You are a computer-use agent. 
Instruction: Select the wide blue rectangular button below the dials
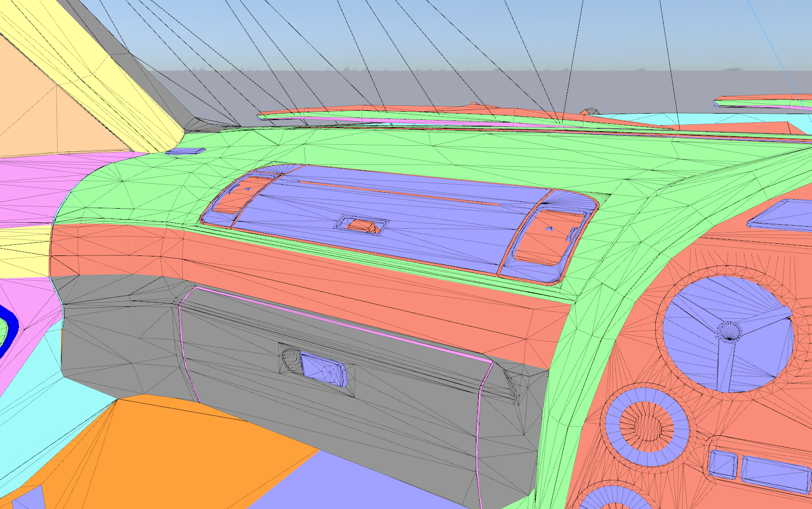775,474
